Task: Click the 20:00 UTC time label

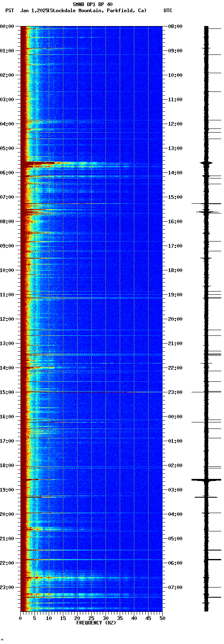Action: tap(175, 319)
